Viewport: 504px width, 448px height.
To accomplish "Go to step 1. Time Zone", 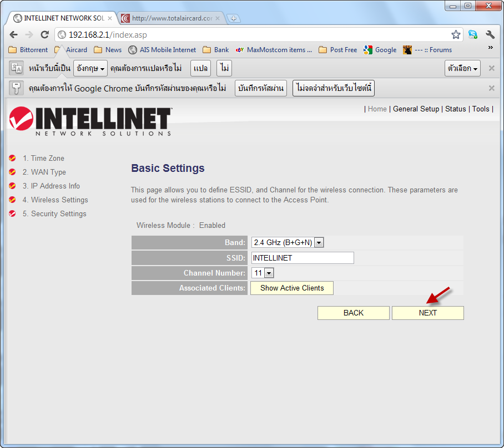I will tap(43, 159).
